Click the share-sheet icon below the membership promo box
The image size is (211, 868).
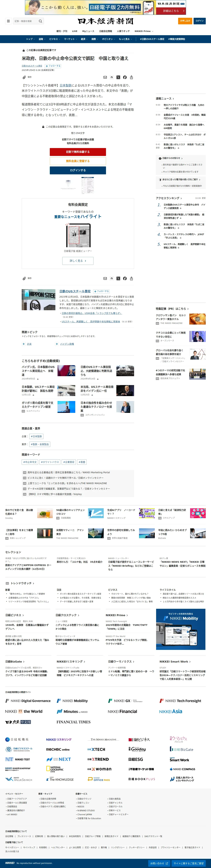pyautogui.click(x=131, y=278)
